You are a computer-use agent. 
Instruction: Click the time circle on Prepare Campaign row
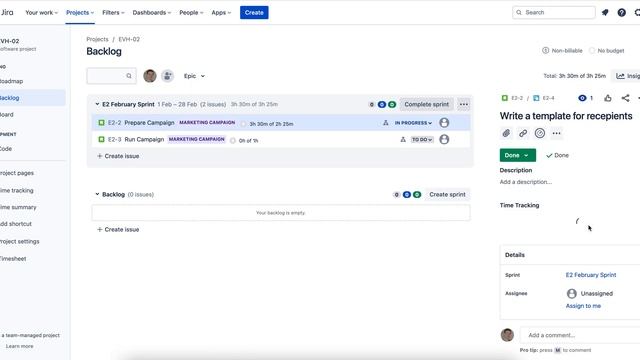click(243, 124)
